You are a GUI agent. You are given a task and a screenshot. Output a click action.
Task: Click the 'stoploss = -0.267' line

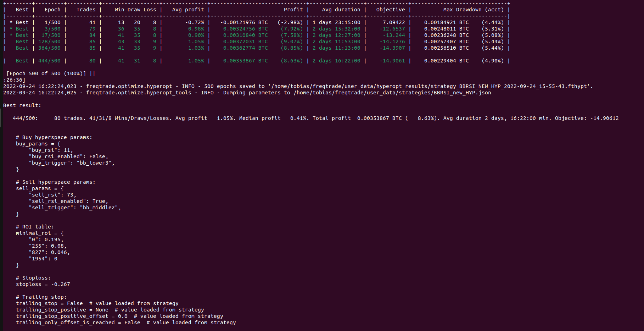pyautogui.click(x=43, y=284)
